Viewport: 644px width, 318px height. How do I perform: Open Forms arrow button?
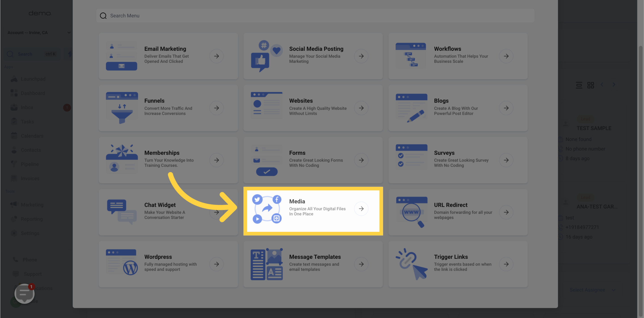pyautogui.click(x=361, y=160)
